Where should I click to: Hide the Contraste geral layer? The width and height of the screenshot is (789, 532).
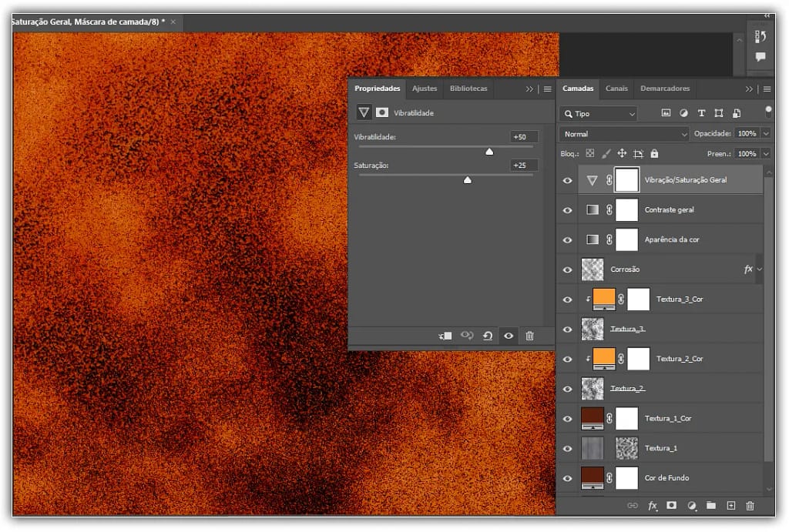pos(567,210)
